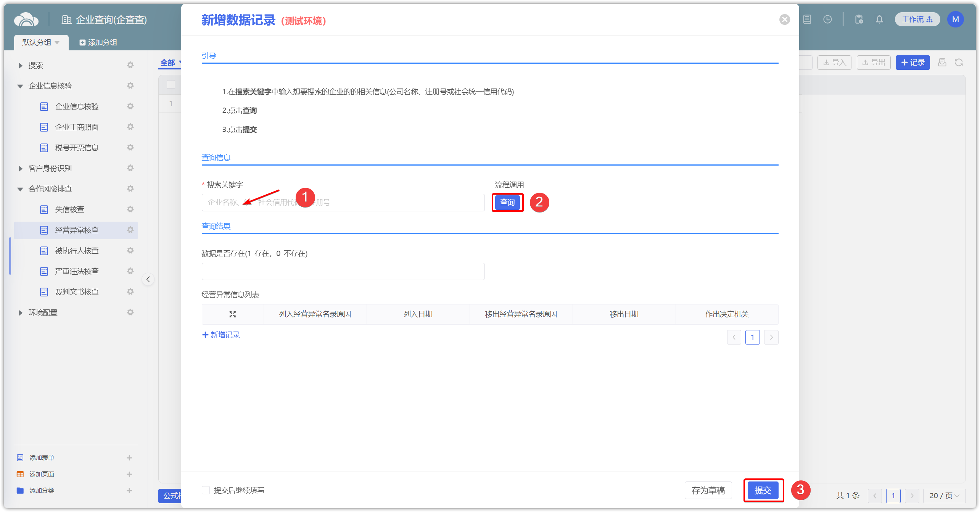
Task: Select 经营异常核查 form item
Action: [77, 230]
